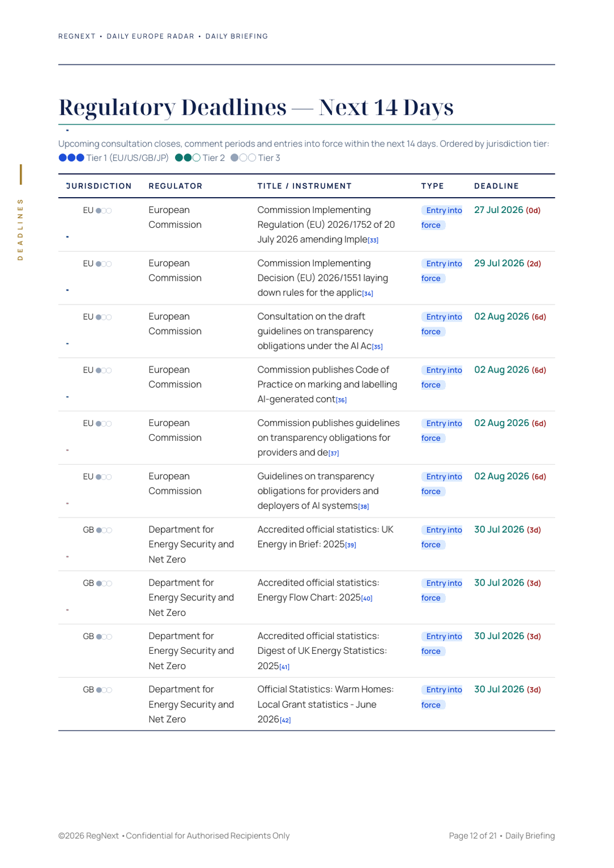Click the Tier 3 grey dots legend icon
The image size is (614, 868).
[x=243, y=158]
